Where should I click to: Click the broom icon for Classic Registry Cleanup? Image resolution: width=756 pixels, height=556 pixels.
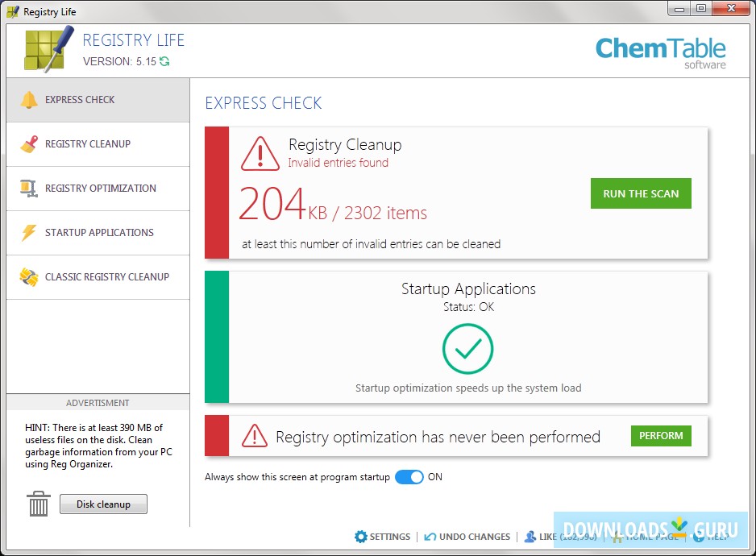[x=29, y=277]
